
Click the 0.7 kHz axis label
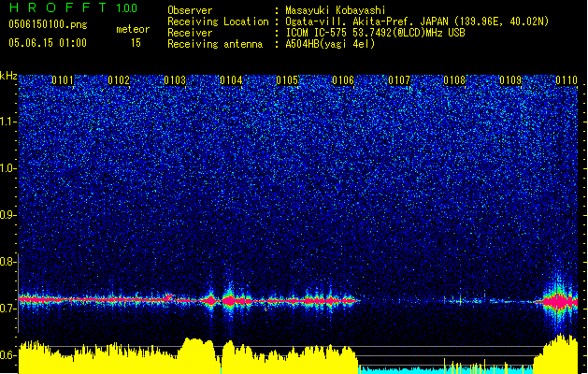7,309
